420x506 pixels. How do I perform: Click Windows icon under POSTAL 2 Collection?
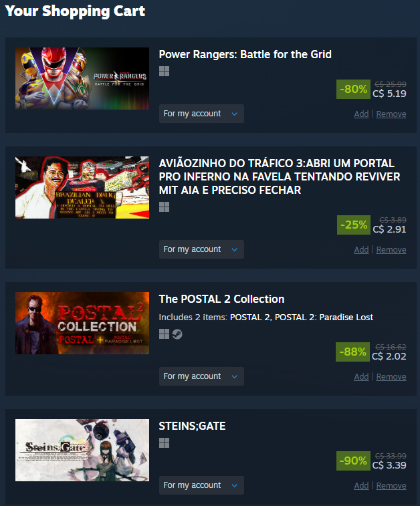[164, 334]
